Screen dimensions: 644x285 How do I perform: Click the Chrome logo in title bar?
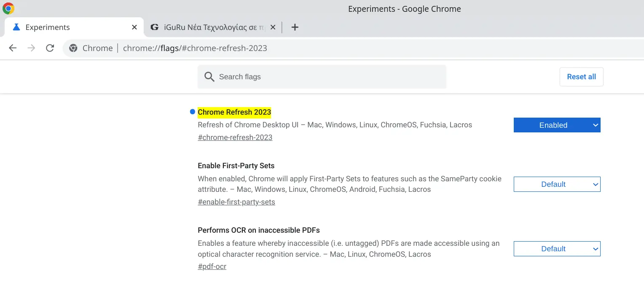tap(8, 8)
